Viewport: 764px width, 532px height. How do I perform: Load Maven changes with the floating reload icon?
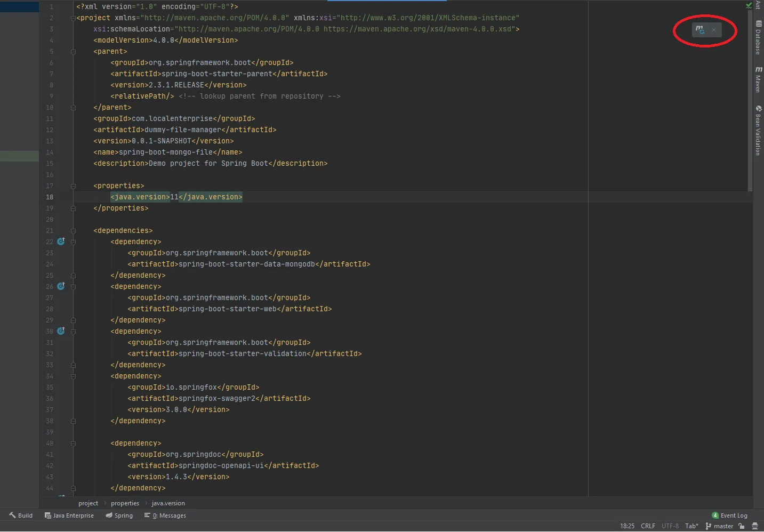coord(699,30)
